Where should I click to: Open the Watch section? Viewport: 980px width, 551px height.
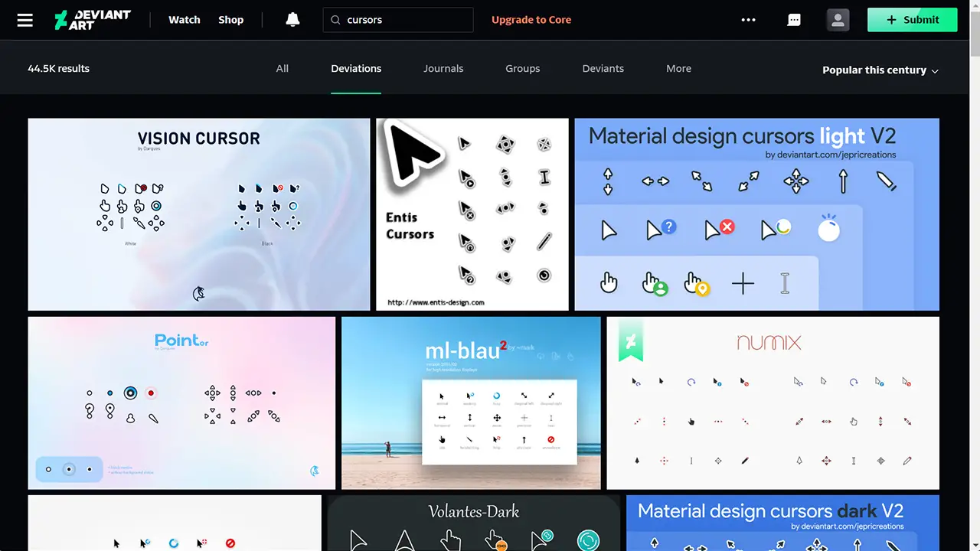185,20
